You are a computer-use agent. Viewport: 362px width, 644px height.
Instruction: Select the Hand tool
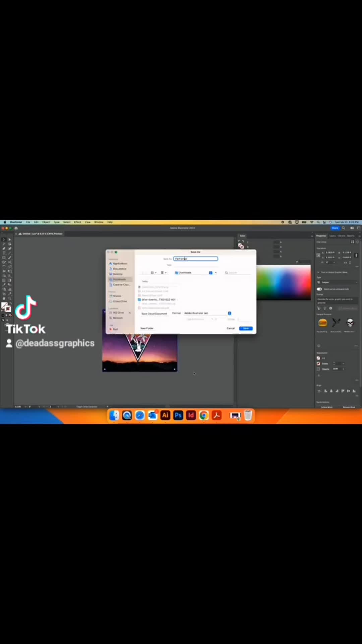(4, 298)
